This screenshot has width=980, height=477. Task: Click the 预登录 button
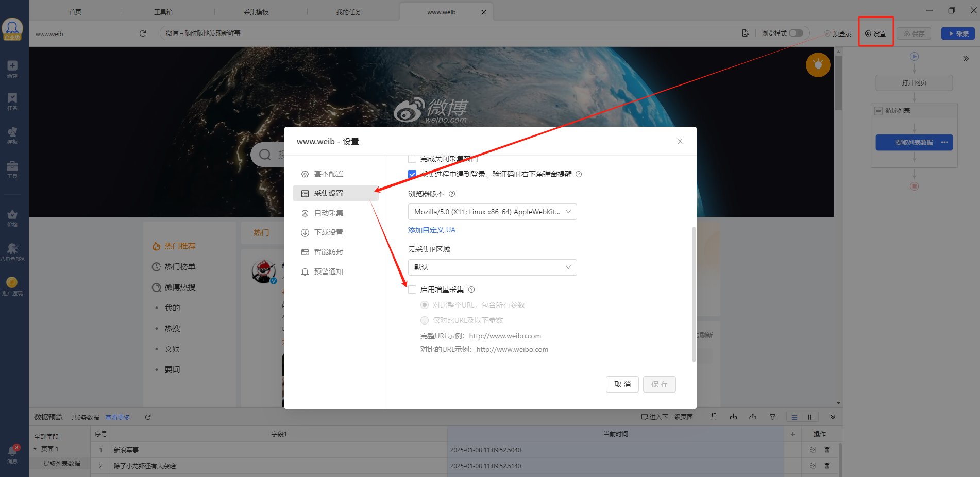(x=838, y=33)
